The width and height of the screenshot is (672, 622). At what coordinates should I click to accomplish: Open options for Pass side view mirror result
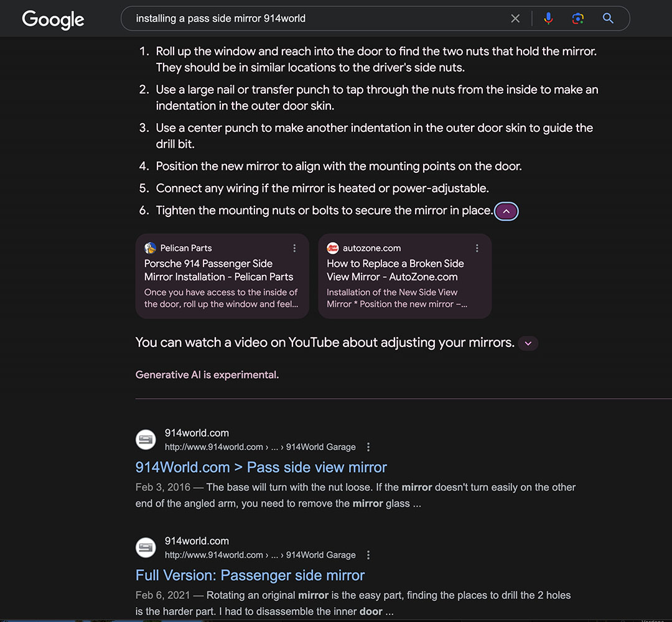coord(368,447)
